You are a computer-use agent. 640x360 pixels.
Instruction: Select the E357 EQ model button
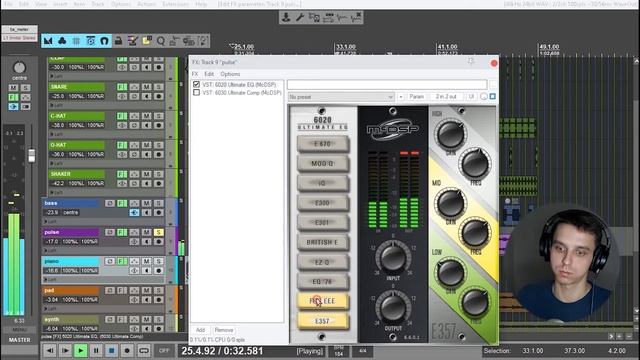(x=323, y=321)
